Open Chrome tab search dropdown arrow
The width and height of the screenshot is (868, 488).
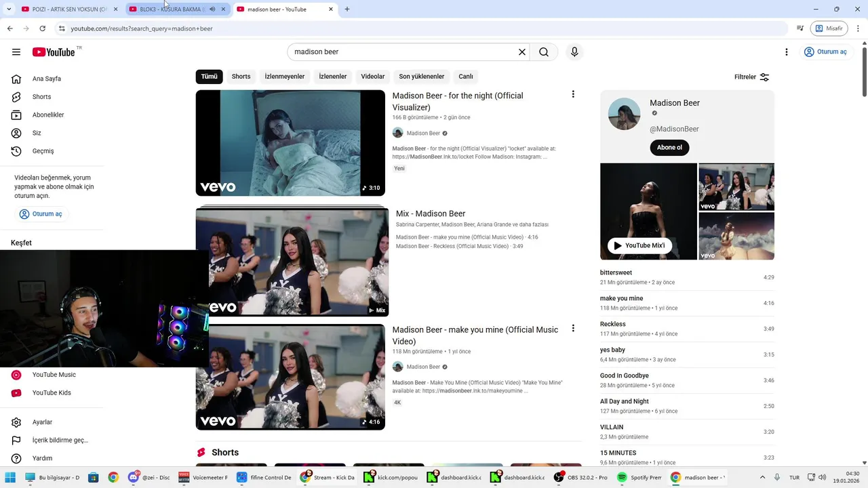(x=9, y=9)
